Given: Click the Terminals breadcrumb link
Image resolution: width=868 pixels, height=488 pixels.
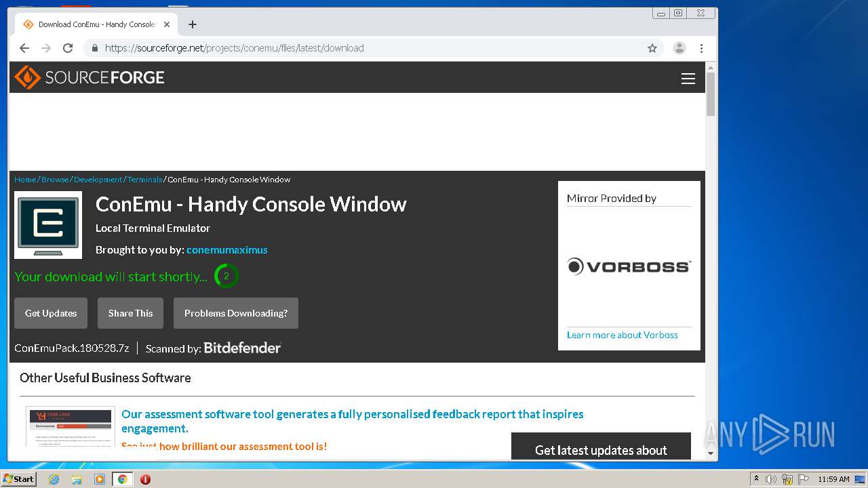Looking at the screenshot, I should coord(145,180).
